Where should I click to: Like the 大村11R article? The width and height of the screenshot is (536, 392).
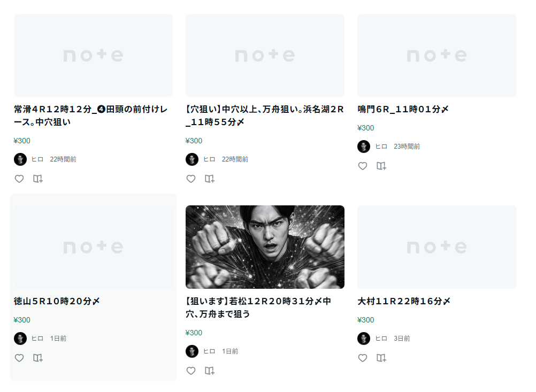click(363, 358)
